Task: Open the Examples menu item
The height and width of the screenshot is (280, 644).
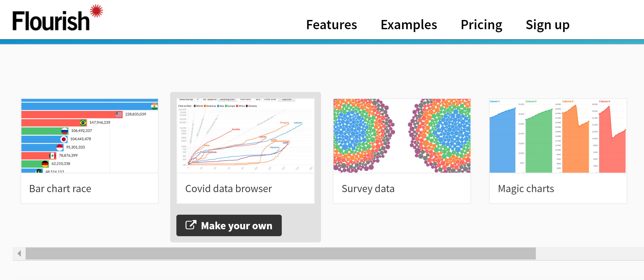Action: point(409,25)
